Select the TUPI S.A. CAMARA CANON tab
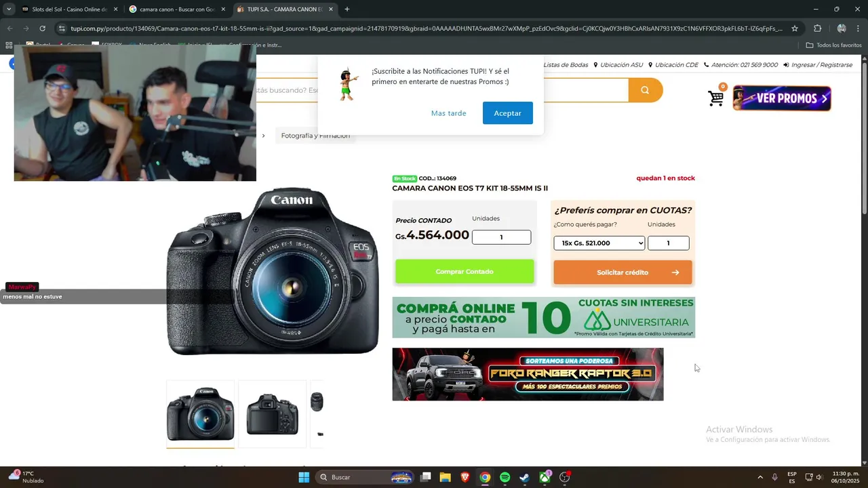 pos(285,9)
